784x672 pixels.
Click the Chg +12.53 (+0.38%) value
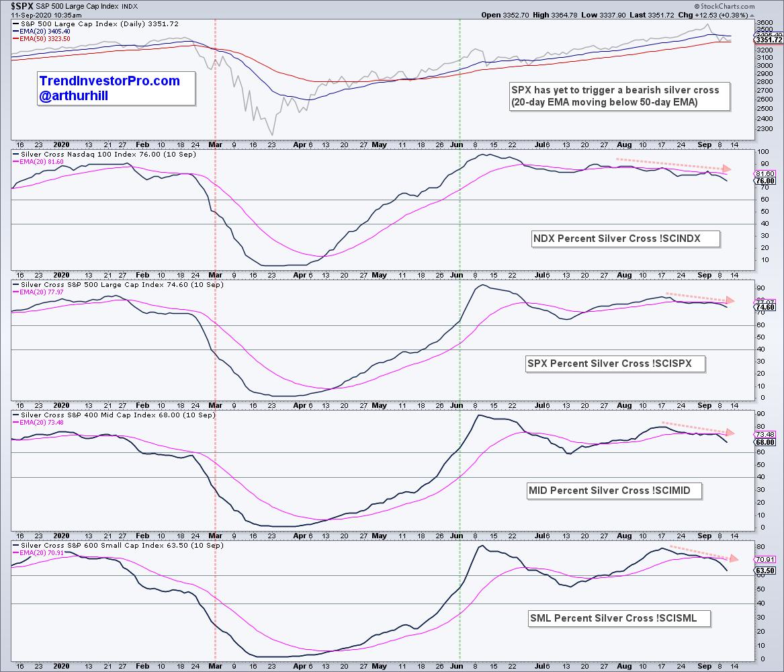tap(713, 15)
